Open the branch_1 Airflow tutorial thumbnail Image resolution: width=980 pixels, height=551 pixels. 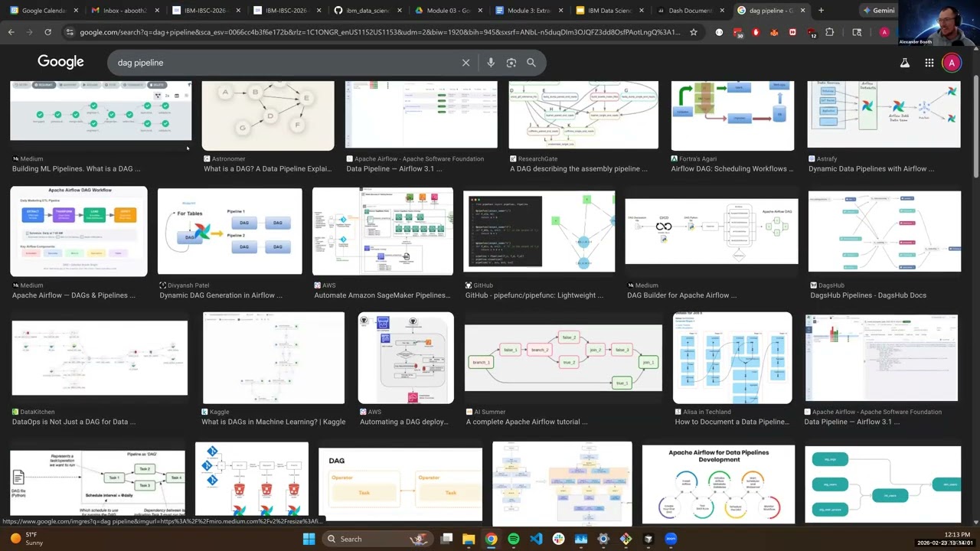tap(563, 358)
